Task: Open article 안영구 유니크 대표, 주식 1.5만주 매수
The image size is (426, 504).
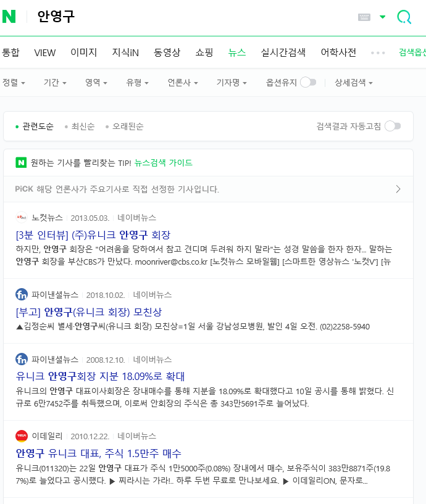Action: point(98,453)
